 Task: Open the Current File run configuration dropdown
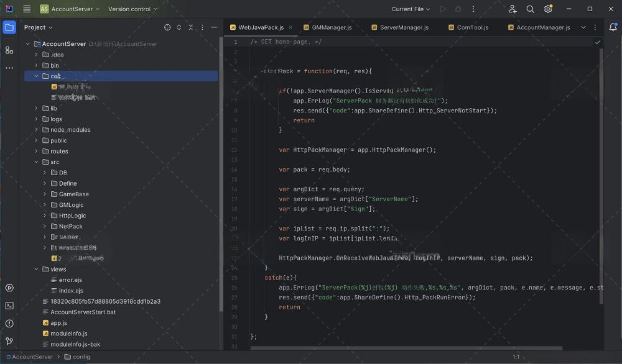pos(411,9)
